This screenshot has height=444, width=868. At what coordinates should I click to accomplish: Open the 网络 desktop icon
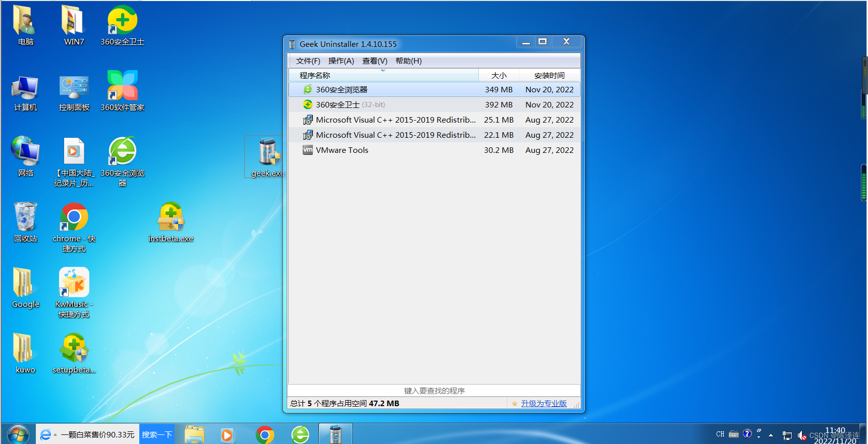pos(25,156)
